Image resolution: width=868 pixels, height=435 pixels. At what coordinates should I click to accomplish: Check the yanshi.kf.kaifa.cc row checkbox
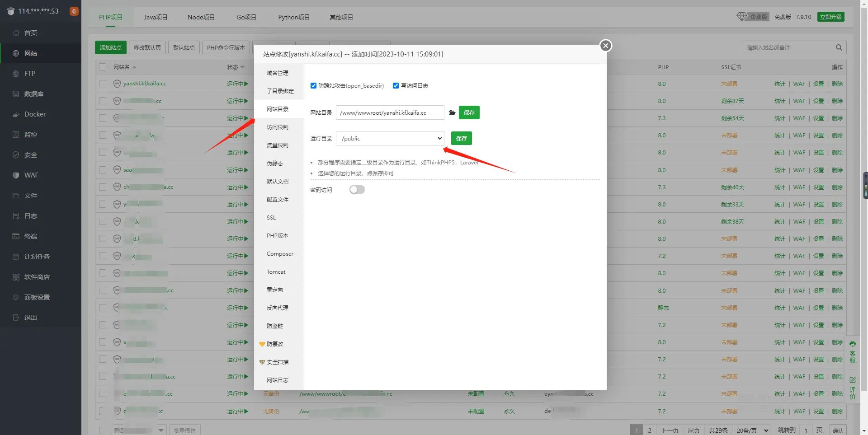tap(103, 84)
